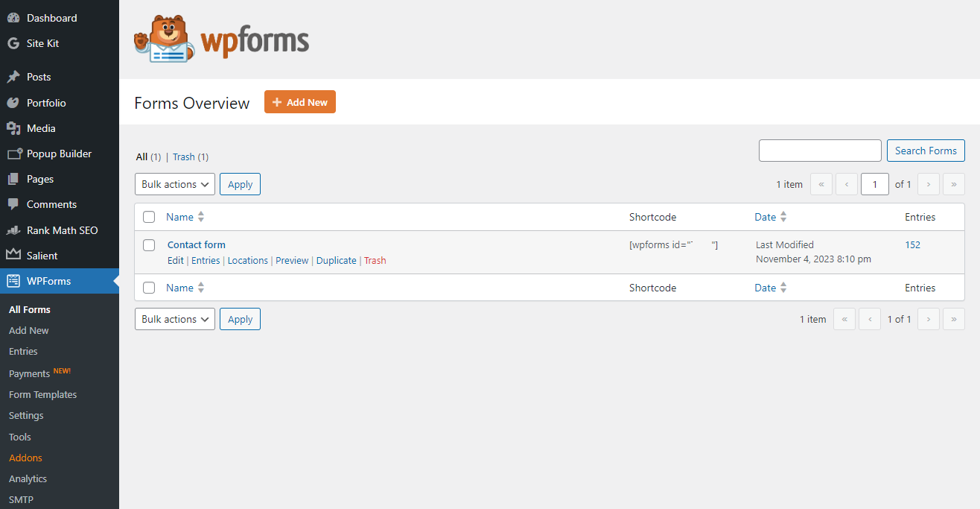Go to previous page in bottom pagination
Viewport: 980px width, 509px height.
click(x=870, y=319)
